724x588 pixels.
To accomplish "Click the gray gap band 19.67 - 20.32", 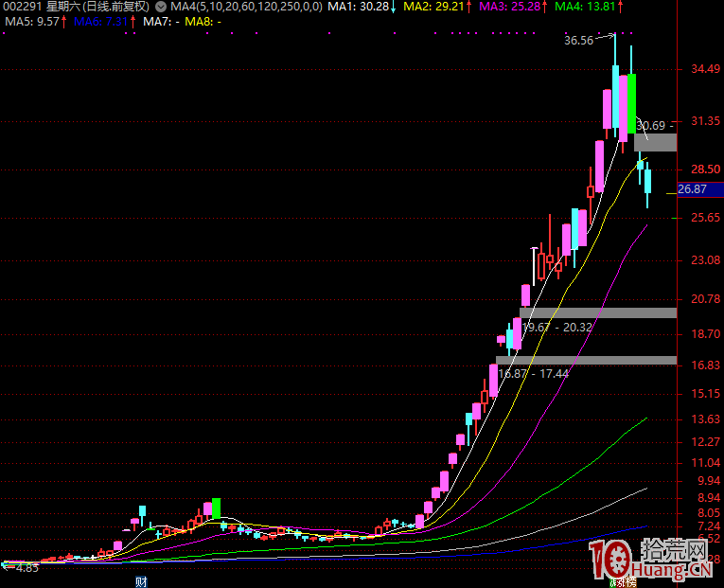I will (x=597, y=312).
